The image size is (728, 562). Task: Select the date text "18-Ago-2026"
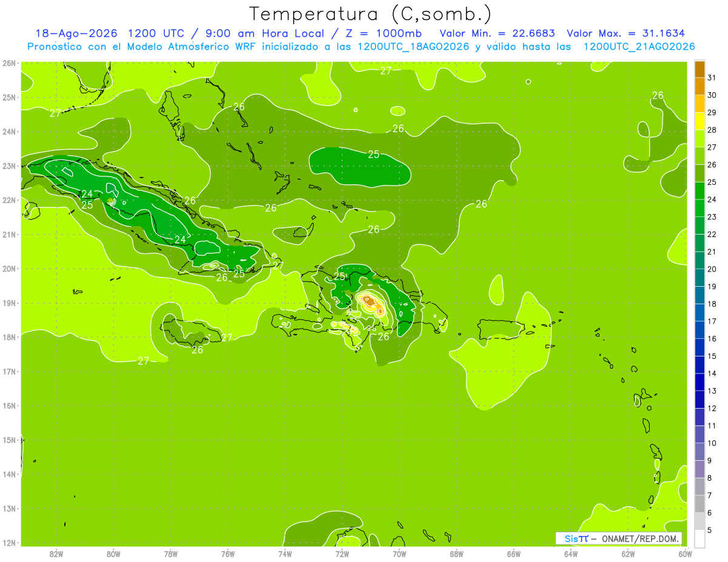click(76, 33)
